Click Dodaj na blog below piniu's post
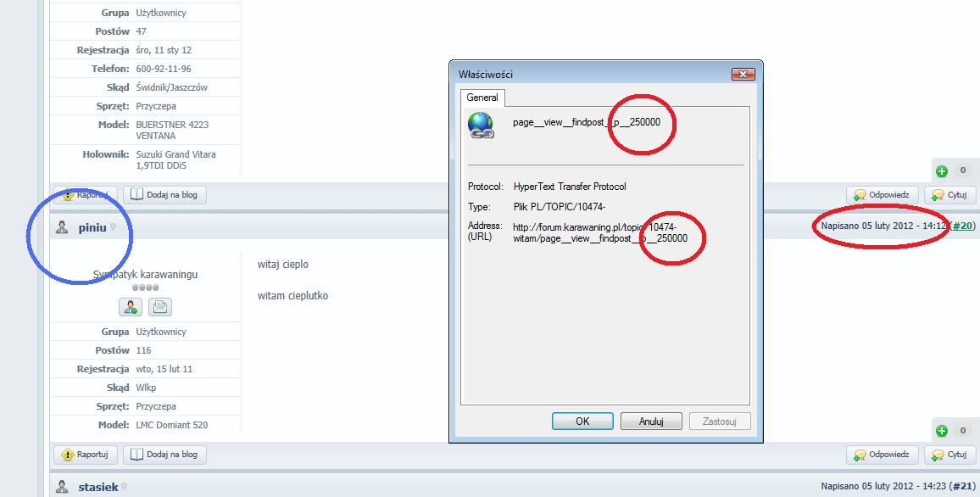The image size is (980, 497). click(x=164, y=455)
